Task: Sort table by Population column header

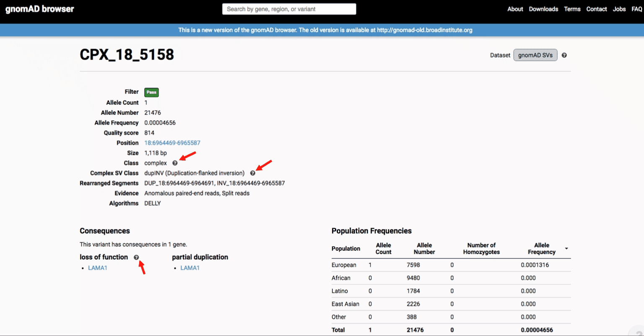Action: [345, 249]
